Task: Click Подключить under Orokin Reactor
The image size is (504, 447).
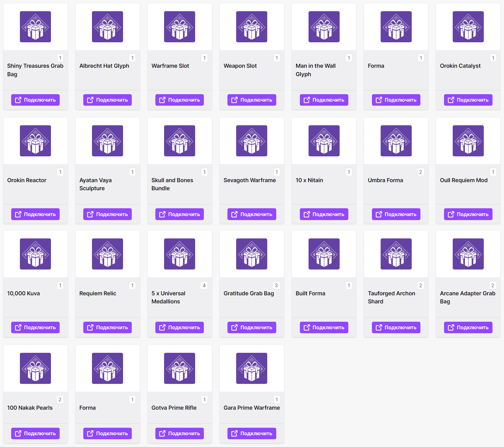Action: coord(35,214)
